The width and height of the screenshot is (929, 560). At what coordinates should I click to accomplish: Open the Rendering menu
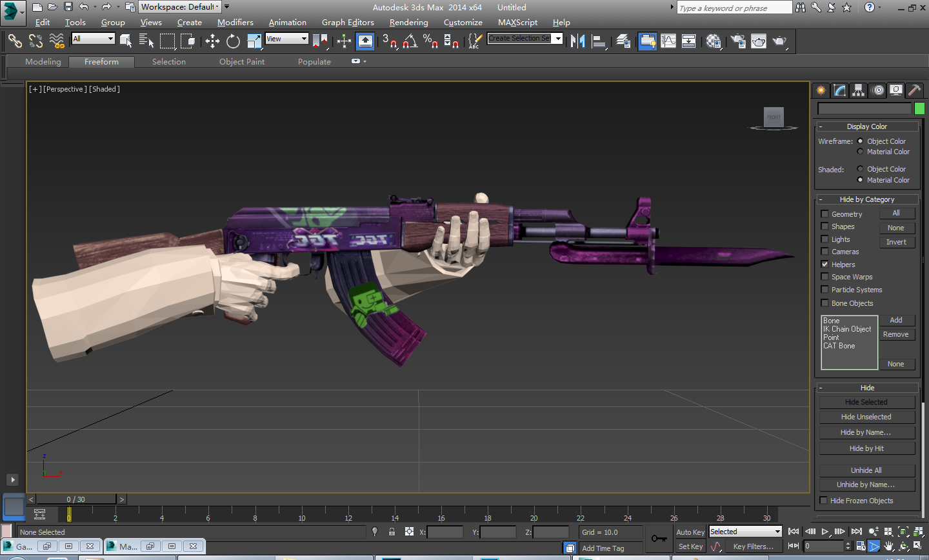[x=408, y=23]
